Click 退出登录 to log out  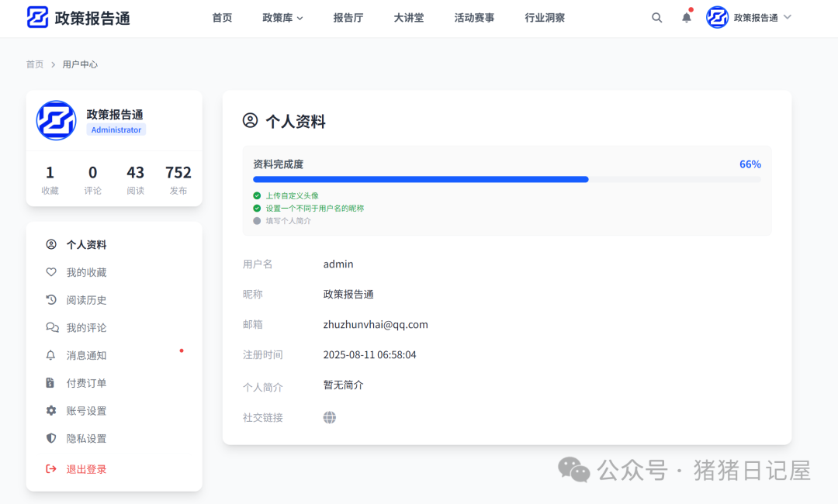(85, 468)
